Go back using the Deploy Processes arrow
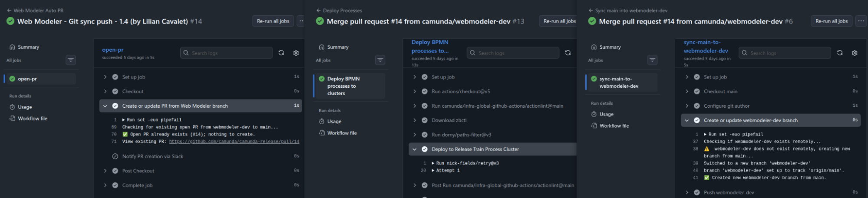The width and height of the screenshot is (868, 198). click(319, 10)
